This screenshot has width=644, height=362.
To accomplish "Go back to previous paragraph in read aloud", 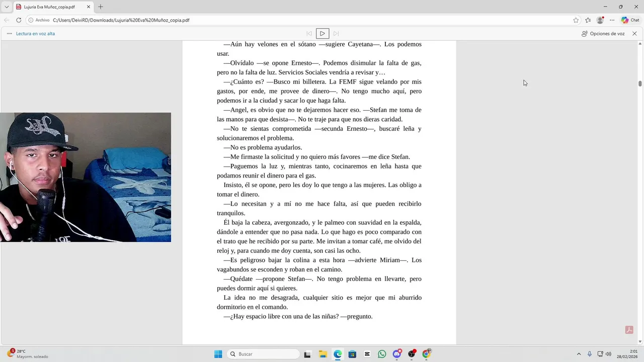I will [309, 34].
